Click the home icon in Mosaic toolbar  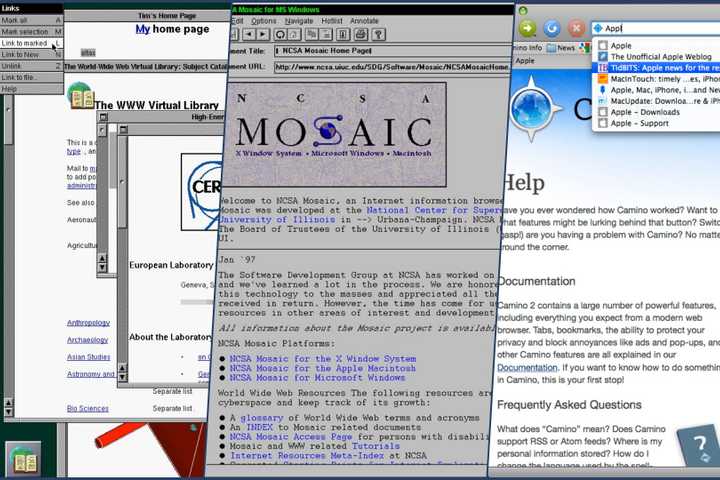pos(294,34)
